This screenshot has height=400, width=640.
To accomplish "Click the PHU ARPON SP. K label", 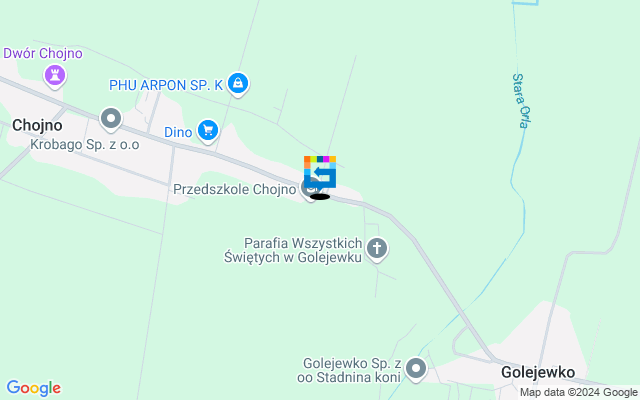I will pos(166,85).
